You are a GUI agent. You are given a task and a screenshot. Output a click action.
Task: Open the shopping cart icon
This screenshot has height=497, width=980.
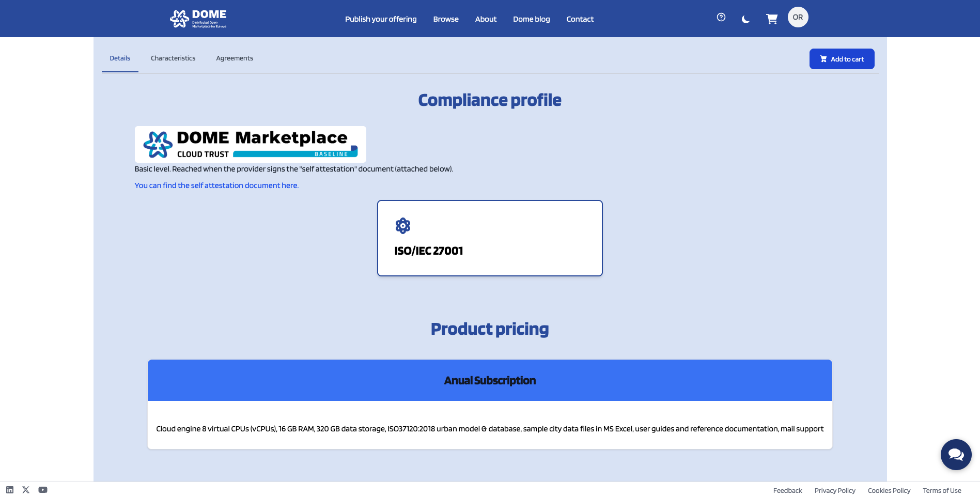click(x=771, y=19)
